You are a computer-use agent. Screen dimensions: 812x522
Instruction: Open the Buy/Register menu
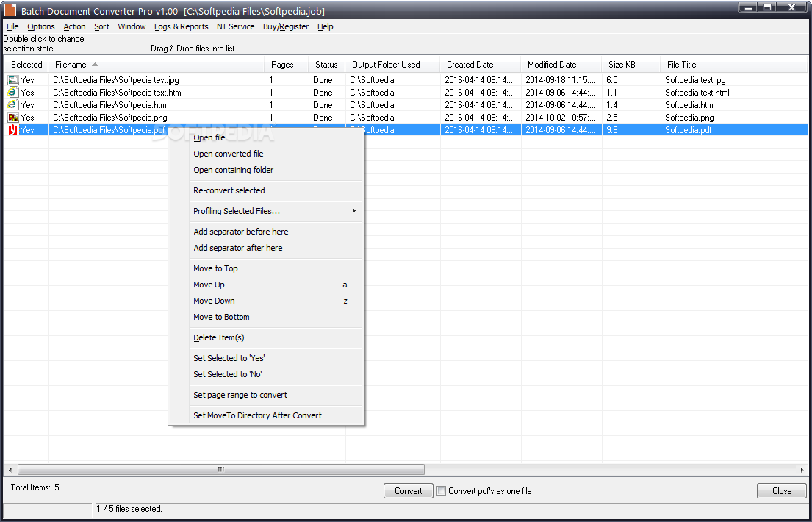286,26
